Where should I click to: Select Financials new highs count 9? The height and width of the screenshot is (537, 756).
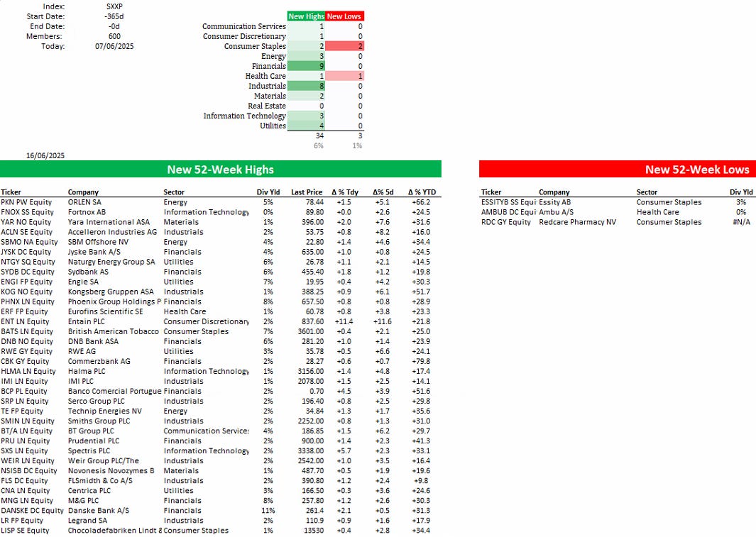306,66
